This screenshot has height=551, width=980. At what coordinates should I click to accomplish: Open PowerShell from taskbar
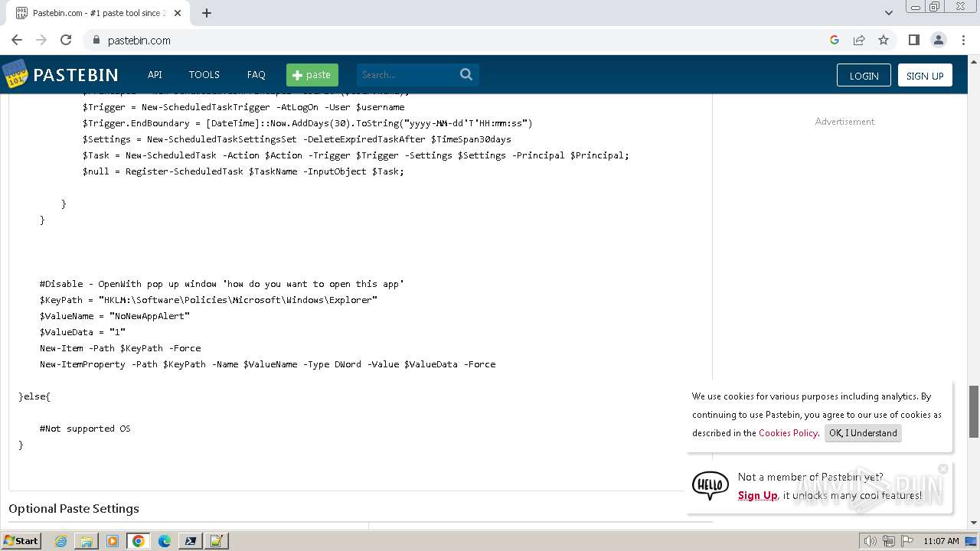coord(190,541)
